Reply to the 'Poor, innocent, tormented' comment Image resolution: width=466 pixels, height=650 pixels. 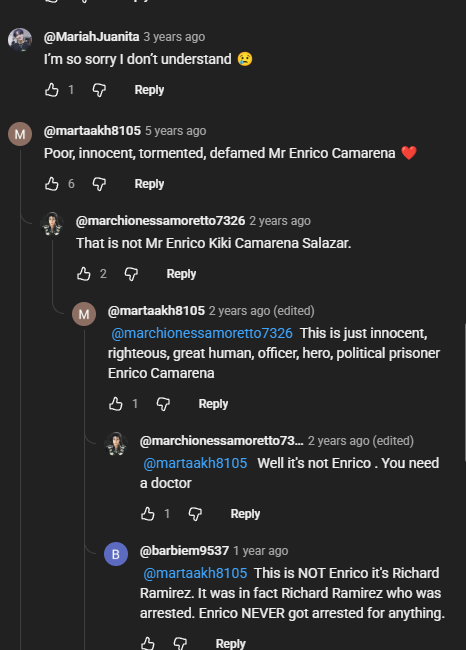click(x=149, y=184)
